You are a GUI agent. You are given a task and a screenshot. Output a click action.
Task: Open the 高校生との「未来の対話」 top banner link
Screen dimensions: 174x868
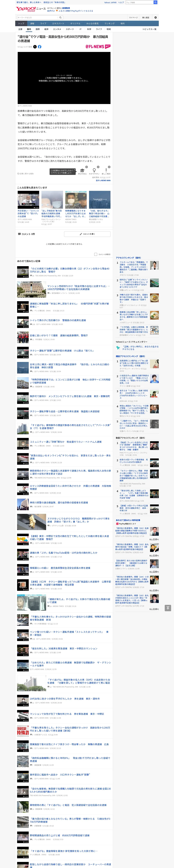54,2
